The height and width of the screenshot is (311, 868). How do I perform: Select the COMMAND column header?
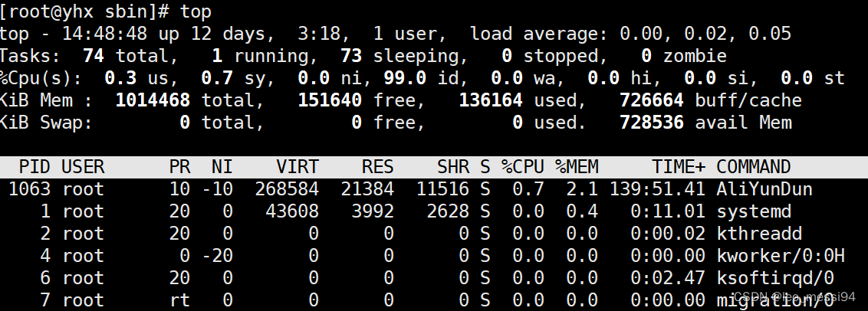pyautogui.click(x=754, y=166)
